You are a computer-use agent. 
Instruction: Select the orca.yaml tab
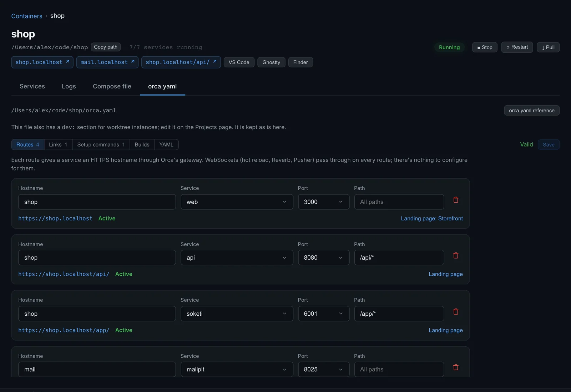pyautogui.click(x=162, y=86)
